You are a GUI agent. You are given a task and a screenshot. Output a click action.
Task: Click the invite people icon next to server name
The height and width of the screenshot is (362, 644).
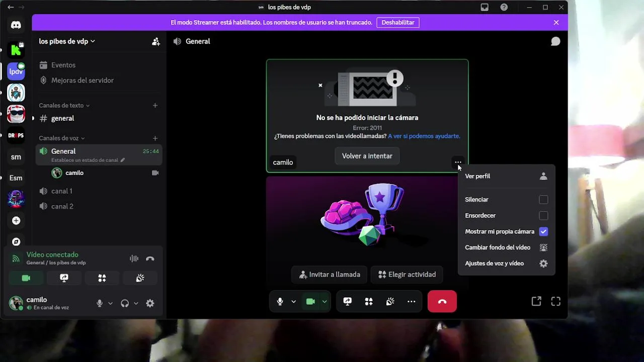point(156,42)
